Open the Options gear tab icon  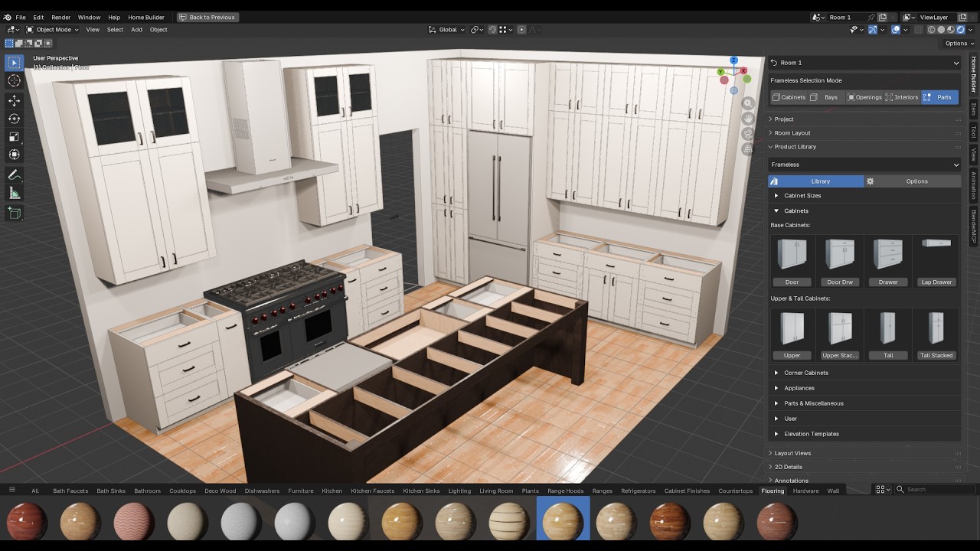(x=870, y=181)
